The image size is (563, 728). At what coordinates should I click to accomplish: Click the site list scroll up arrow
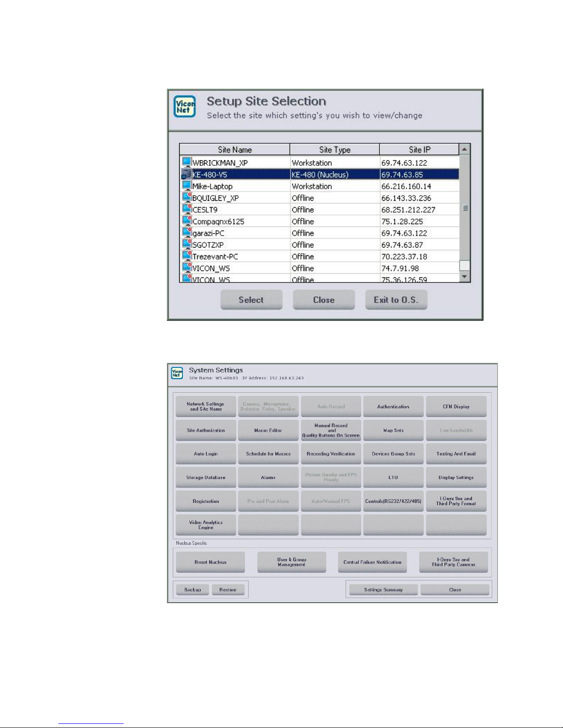(x=465, y=149)
